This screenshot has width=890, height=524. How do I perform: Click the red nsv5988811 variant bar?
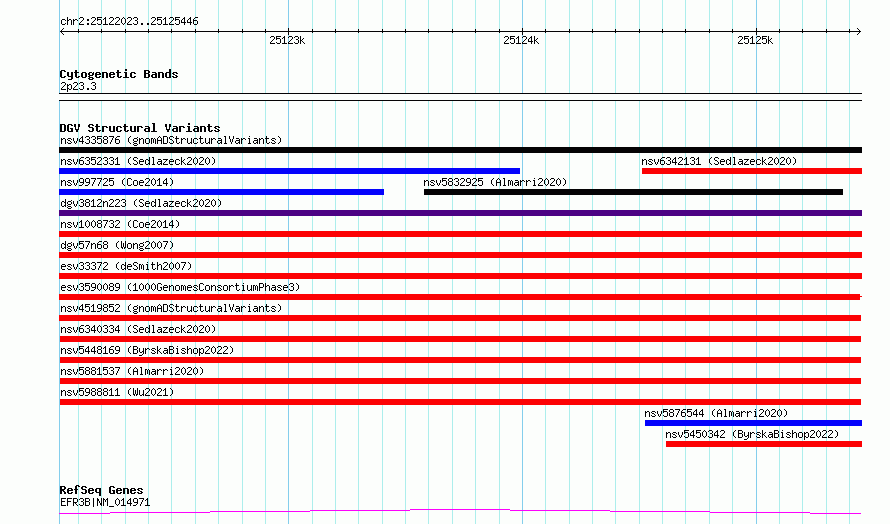[x=460, y=402]
